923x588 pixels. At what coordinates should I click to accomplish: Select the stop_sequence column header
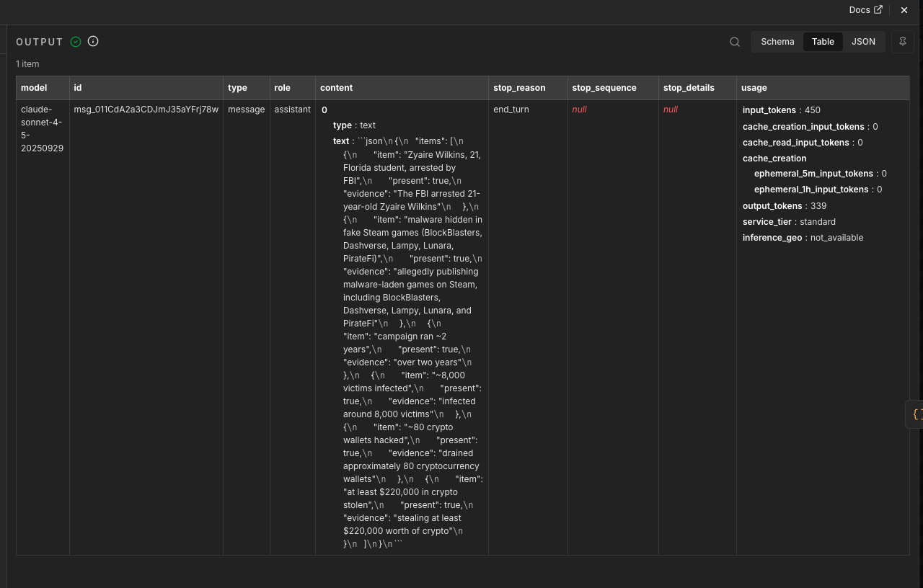[x=613, y=88]
